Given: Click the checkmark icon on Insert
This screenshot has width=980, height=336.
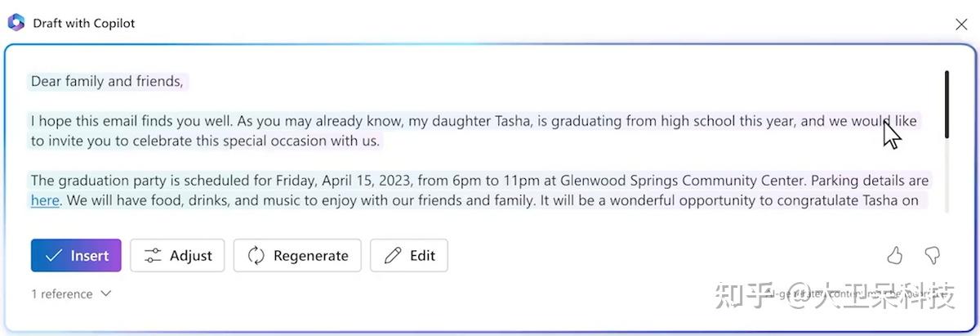Looking at the screenshot, I should click(54, 256).
